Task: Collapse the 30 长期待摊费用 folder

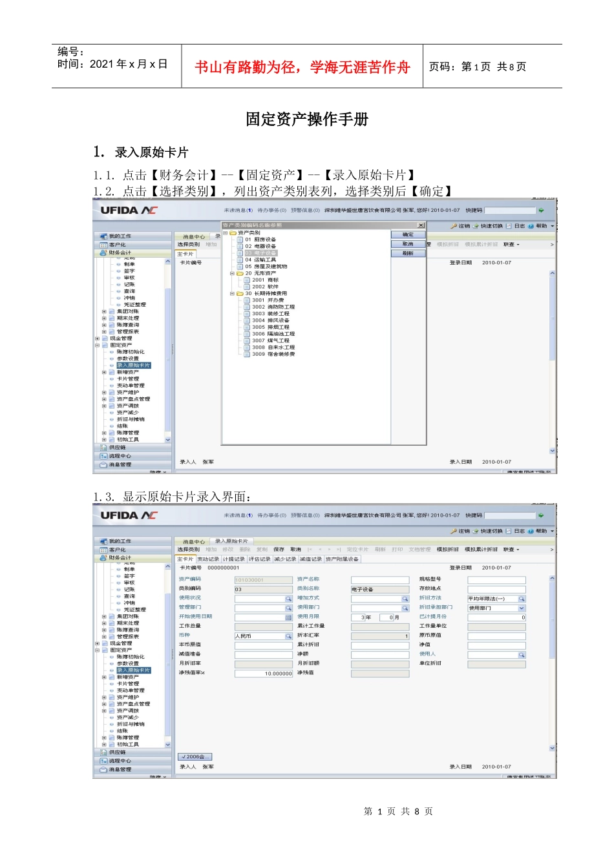Action: 232,293
